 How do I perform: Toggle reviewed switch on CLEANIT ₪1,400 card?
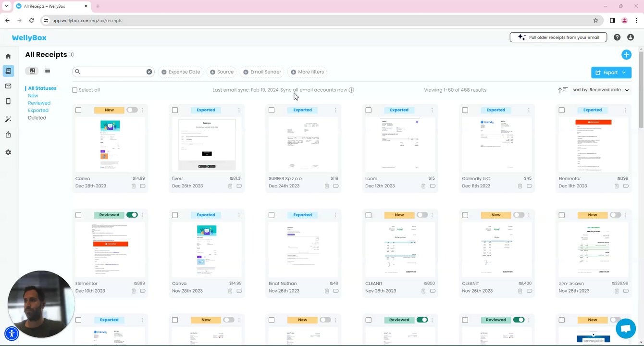point(519,215)
